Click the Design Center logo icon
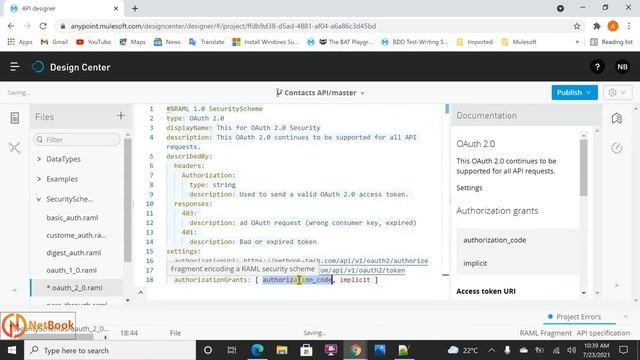640x360 pixels. tap(38, 67)
